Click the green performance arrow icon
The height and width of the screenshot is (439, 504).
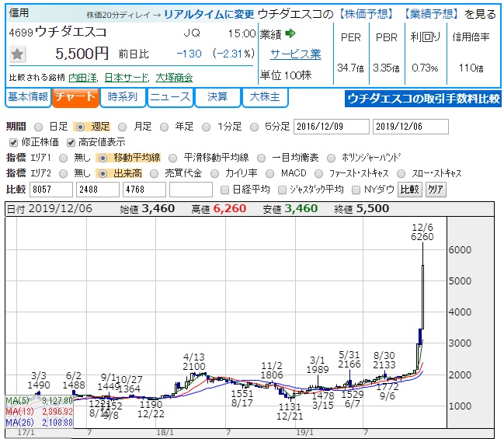tap(290, 33)
